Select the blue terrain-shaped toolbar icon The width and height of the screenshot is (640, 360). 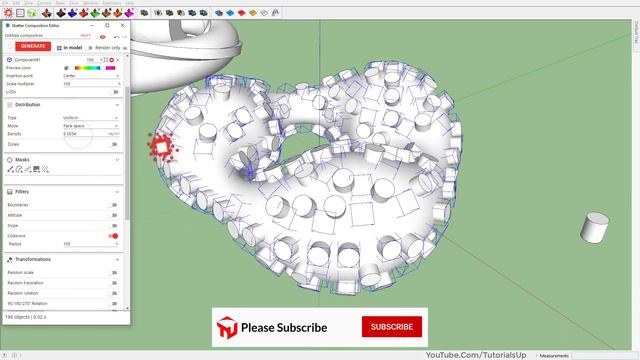tap(72, 13)
